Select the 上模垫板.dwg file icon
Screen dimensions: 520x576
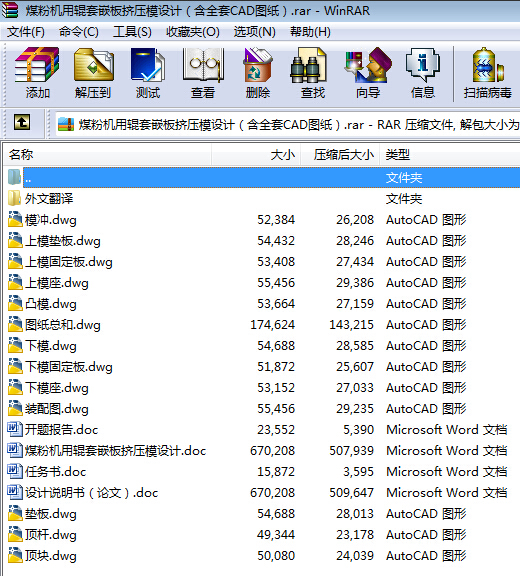coord(15,240)
